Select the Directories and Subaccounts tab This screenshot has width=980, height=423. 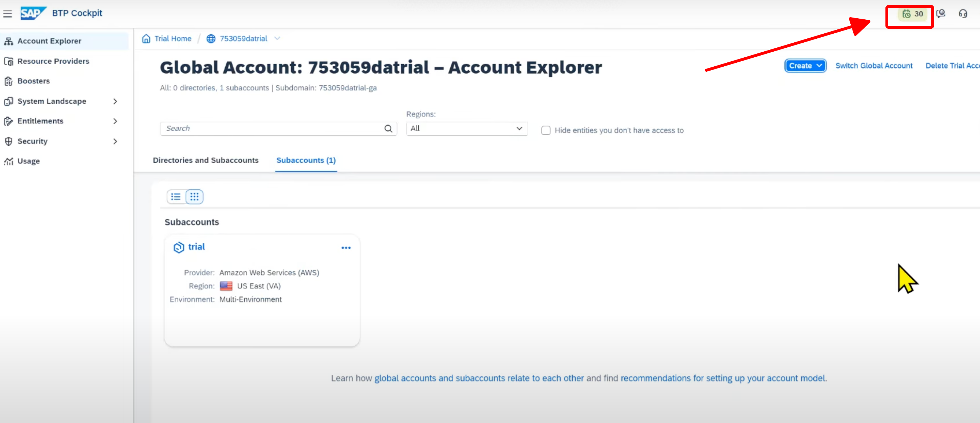pyautogui.click(x=206, y=160)
